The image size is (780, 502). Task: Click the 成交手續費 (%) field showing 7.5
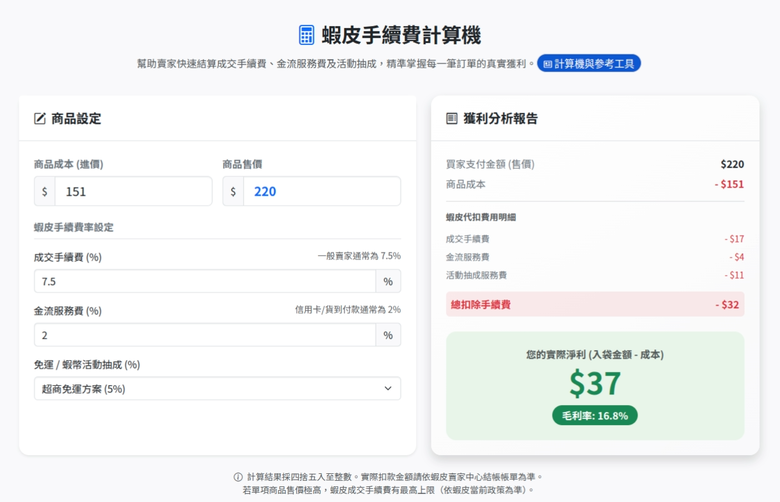click(x=205, y=282)
